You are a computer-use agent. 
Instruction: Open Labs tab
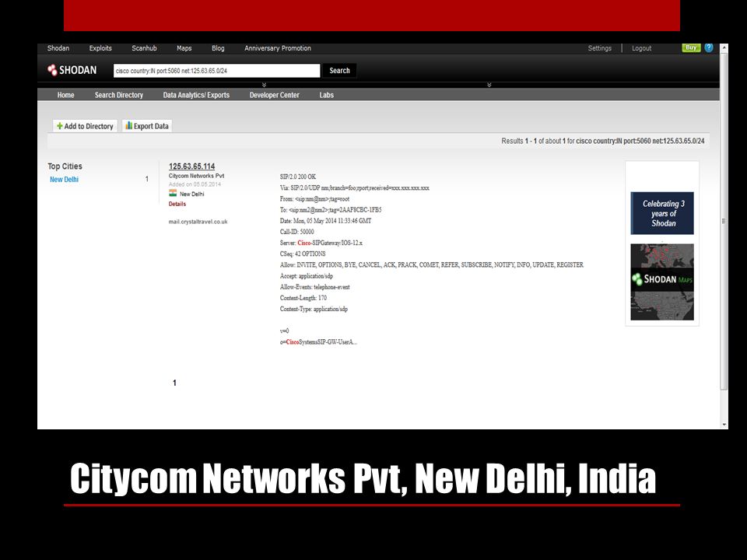[x=326, y=95]
